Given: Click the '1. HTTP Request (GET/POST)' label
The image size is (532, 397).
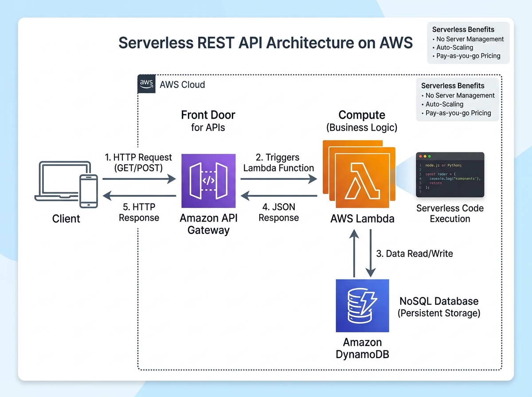Looking at the screenshot, I should click(138, 162).
